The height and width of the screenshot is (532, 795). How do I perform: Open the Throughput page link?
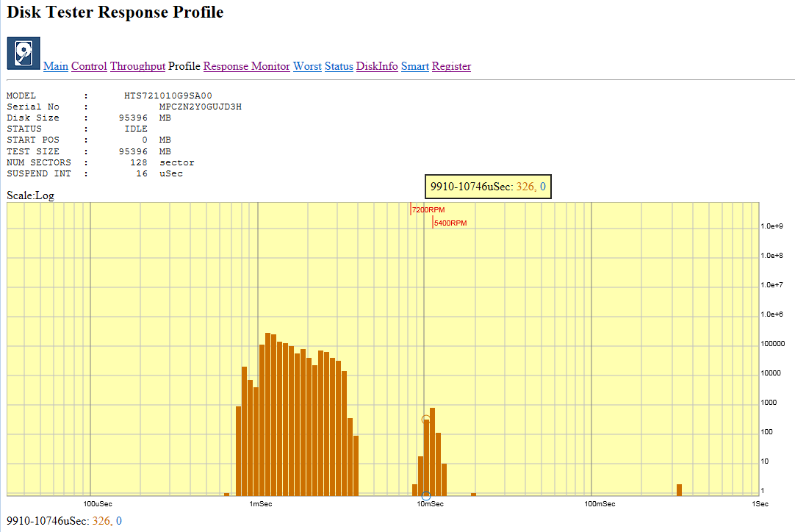pos(137,66)
